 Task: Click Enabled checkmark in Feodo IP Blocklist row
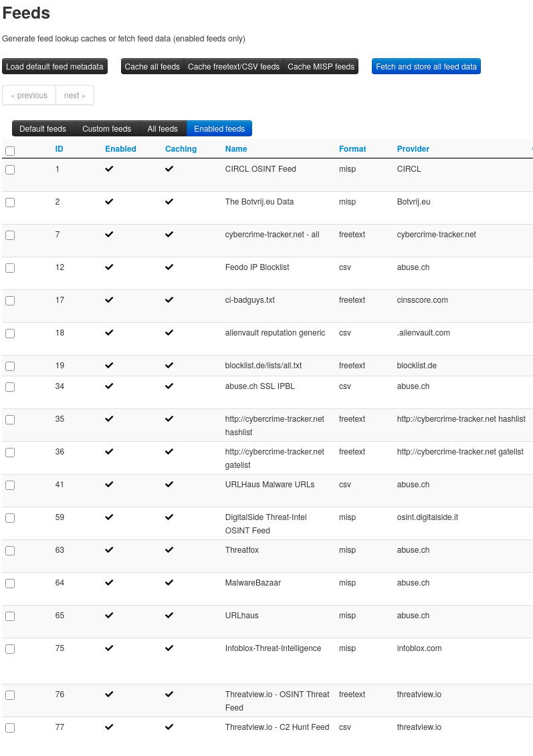(x=109, y=267)
